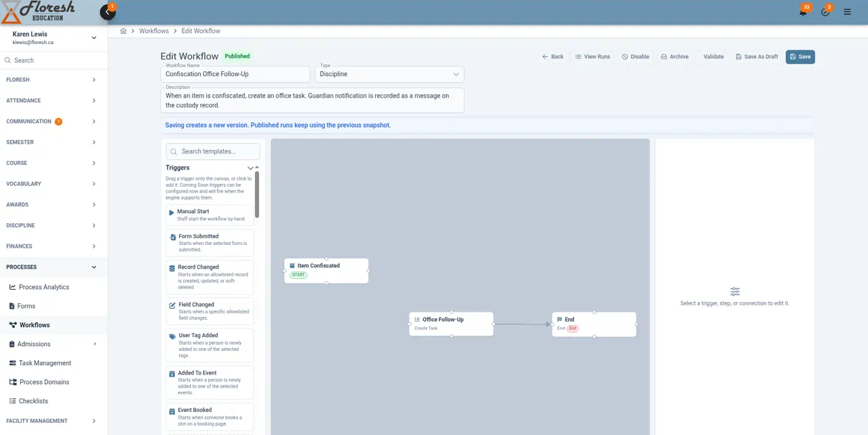Click the Floresh Education logo
The image size is (868, 435).
tap(37, 12)
